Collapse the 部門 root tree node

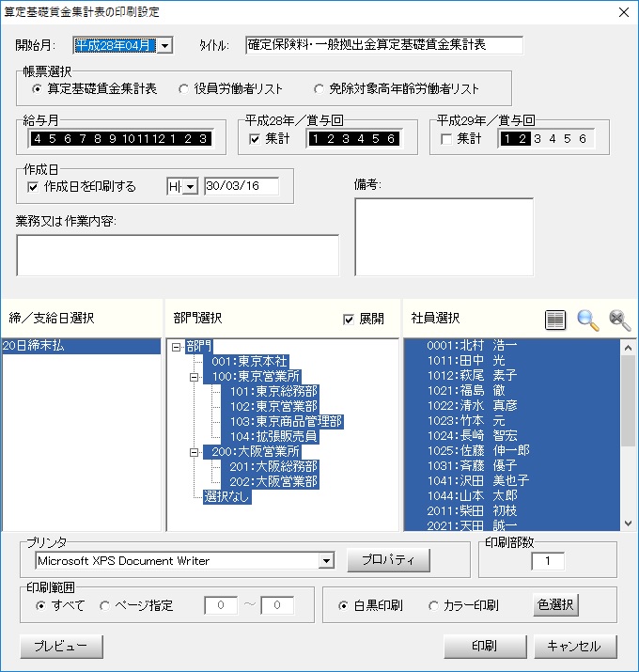176,347
